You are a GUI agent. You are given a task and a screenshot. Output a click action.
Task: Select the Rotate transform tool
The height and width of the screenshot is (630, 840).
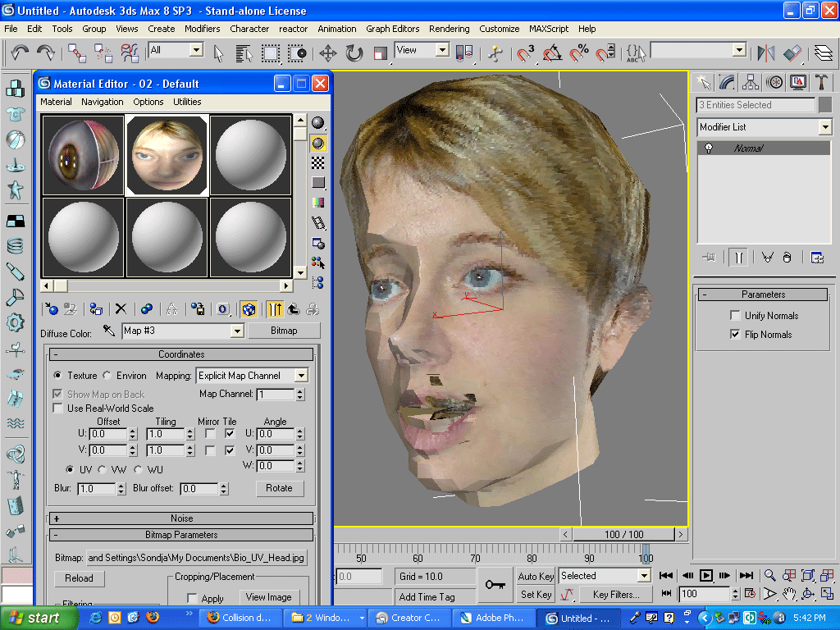(x=354, y=53)
